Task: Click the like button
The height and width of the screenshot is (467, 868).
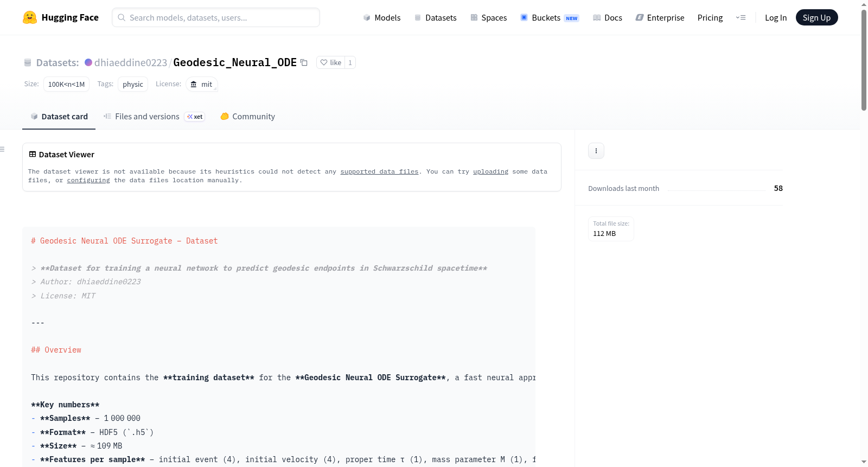Action: click(331, 62)
